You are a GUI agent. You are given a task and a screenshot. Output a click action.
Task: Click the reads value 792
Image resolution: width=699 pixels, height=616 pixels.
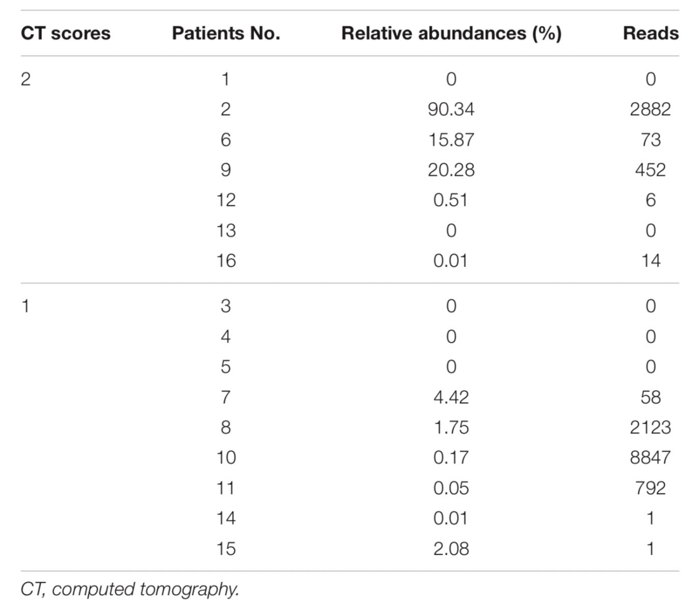click(650, 488)
